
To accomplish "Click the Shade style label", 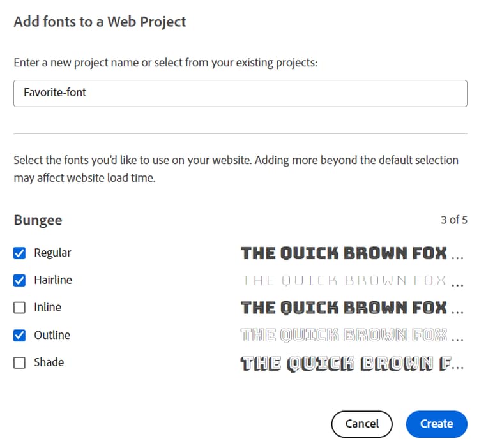I will (x=49, y=362).
